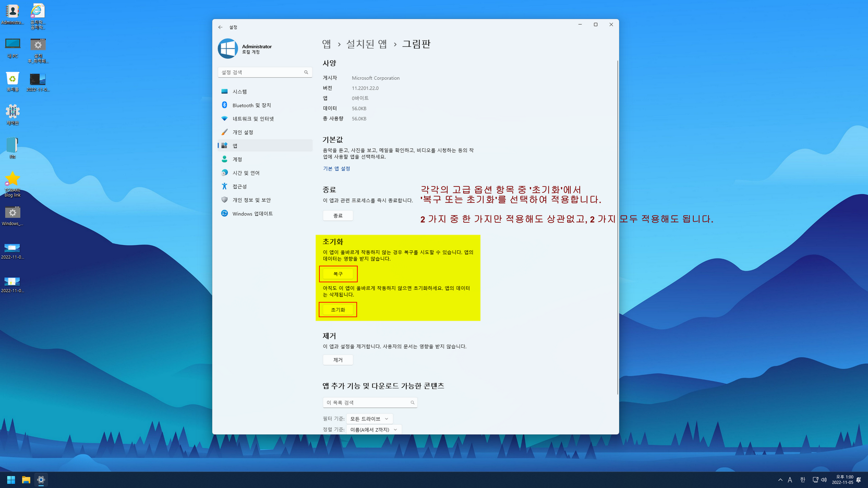Viewport: 868px width, 488px height.
Task: Open the 모든 드라이브 filter dropdown
Action: (x=369, y=419)
